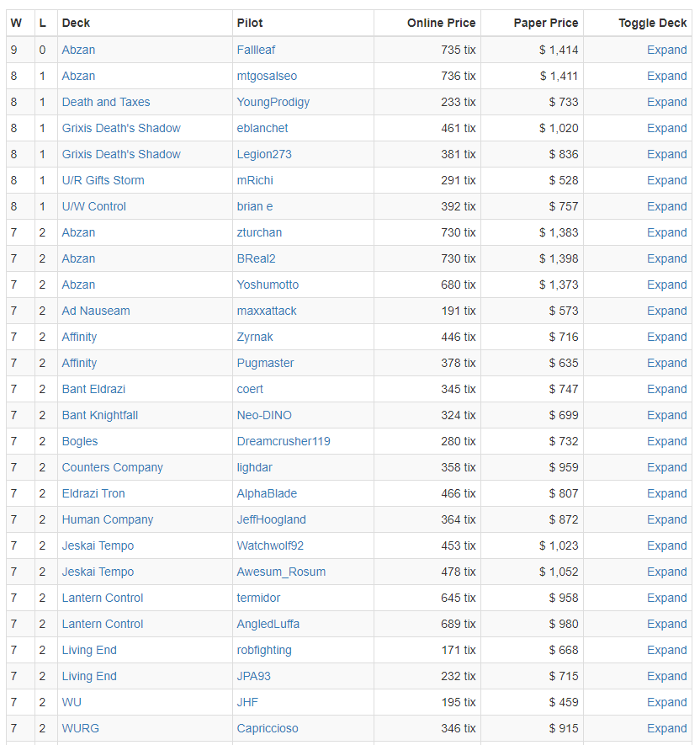Expand the deck piloted by Fallleaf
This screenshot has width=700, height=745.
click(x=666, y=50)
